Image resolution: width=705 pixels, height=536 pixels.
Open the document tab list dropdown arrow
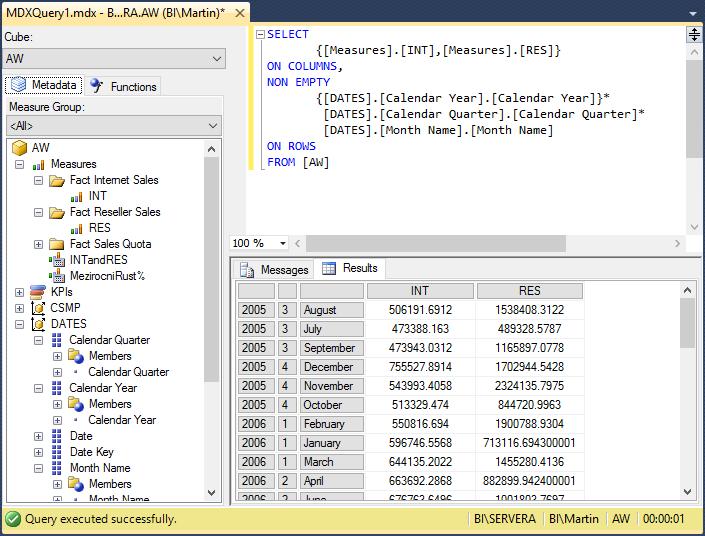(x=693, y=13)
